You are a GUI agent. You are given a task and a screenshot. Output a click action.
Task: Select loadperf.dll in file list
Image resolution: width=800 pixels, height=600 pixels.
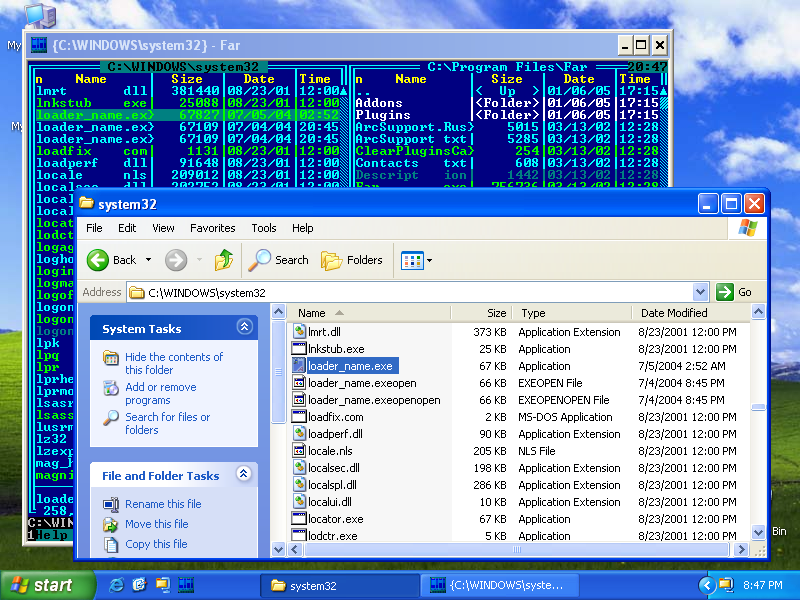(x=335, y=434)
